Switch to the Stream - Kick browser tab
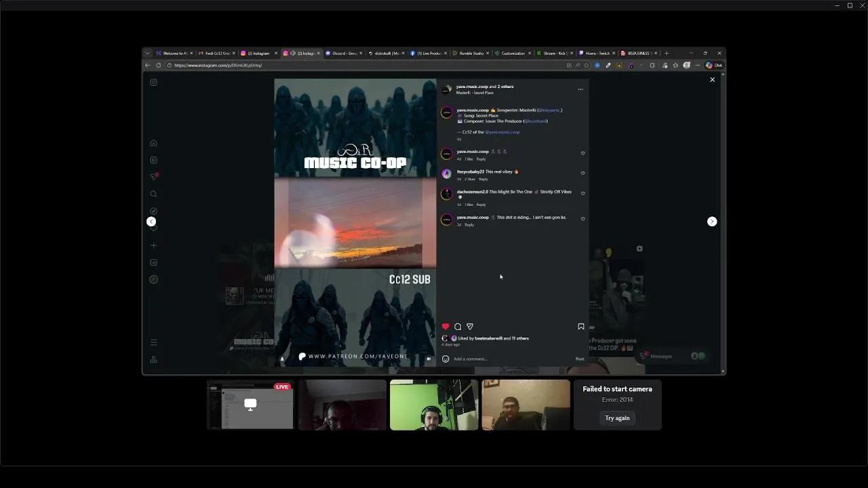868x488 pixels. [553, 53]
